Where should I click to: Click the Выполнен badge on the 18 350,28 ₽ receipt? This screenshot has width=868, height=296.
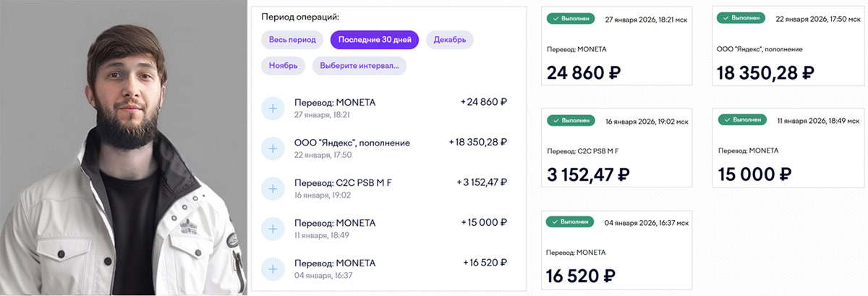740,18
